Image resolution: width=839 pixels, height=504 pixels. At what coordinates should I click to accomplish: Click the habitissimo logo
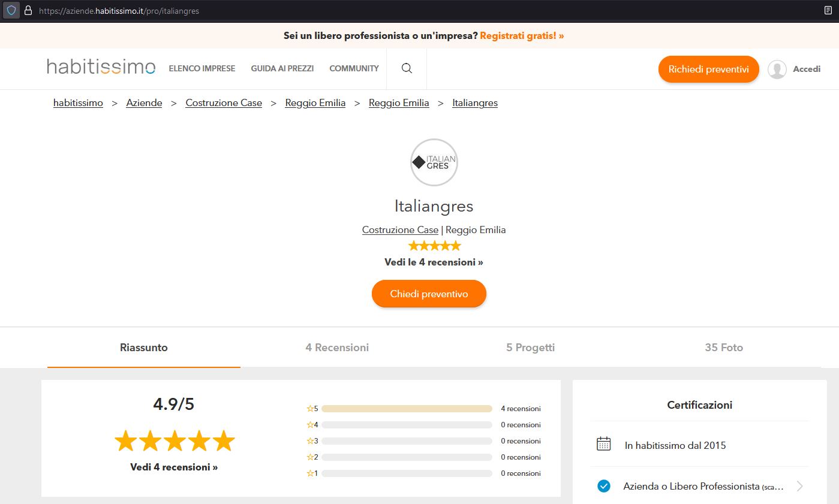pyautogui.click(x=101, y=67)
